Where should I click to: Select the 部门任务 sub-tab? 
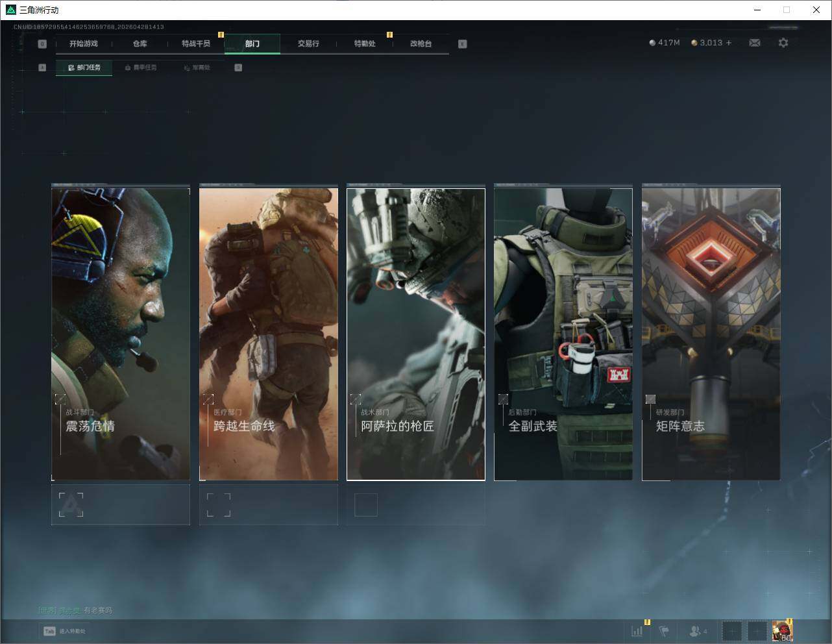point(84,68)
